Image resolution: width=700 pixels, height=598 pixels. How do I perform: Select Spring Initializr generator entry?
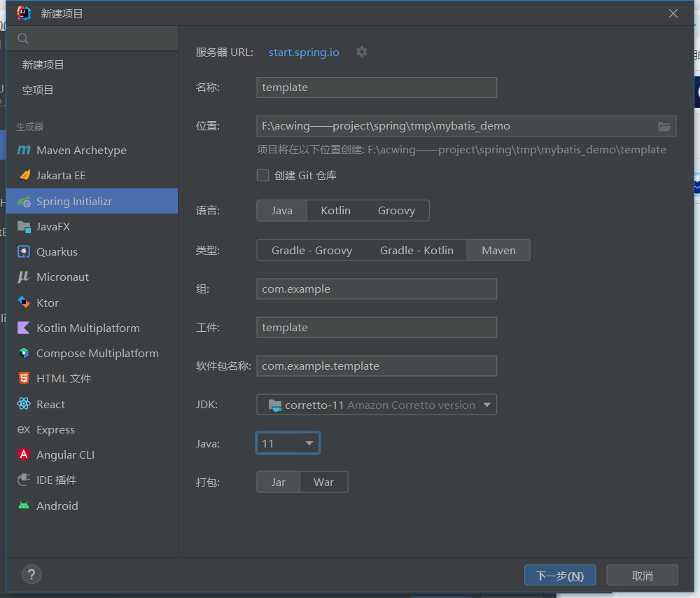coord(92,201)
